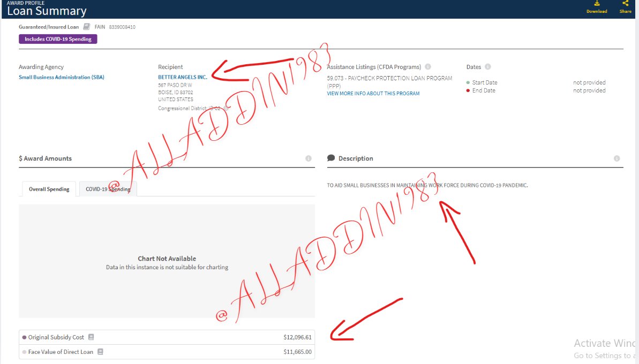This screenshot has width=639, height=364.
Task: Open info icon beside Assistance Listings (CFDA Programs)
Action: point(428,66)
